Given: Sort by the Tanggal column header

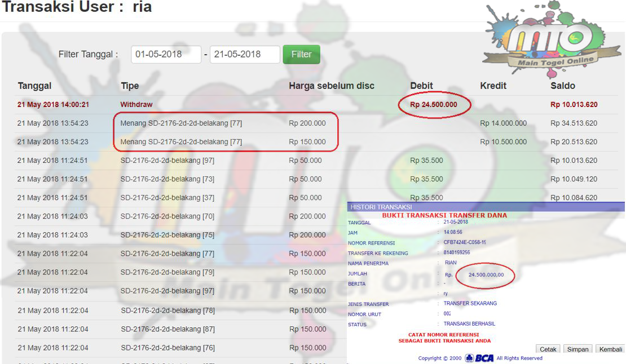Looking at the screenshot, I should [x=34, y=86].
